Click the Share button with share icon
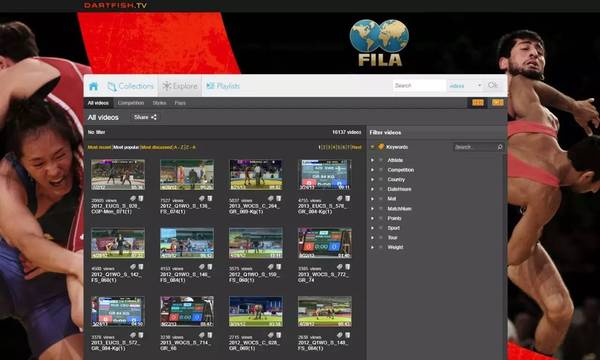Image resolution: width=600 pixels, height=360 pixels. [145, 117]
